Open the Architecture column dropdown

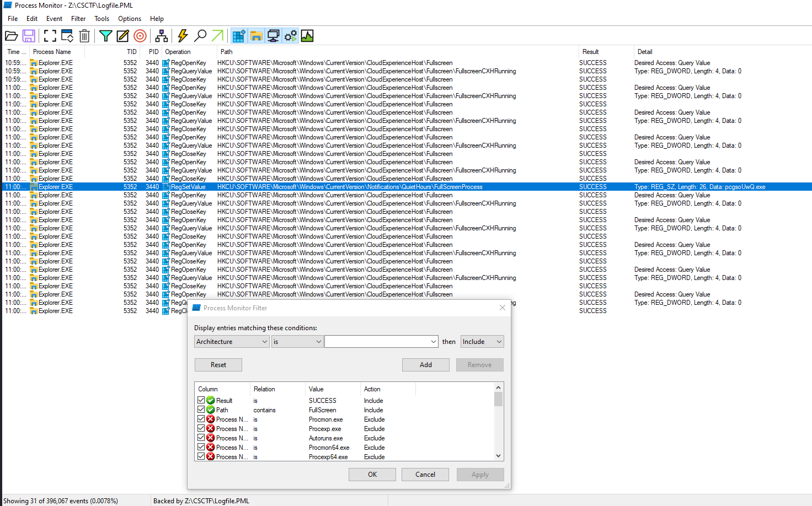[x=232, y=342]
